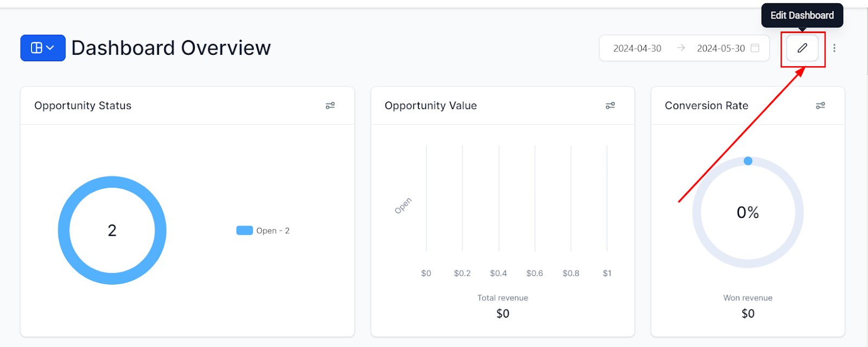Click the blue legend color swatch
This screenshot has height=347, width=868.
point(245,230)
